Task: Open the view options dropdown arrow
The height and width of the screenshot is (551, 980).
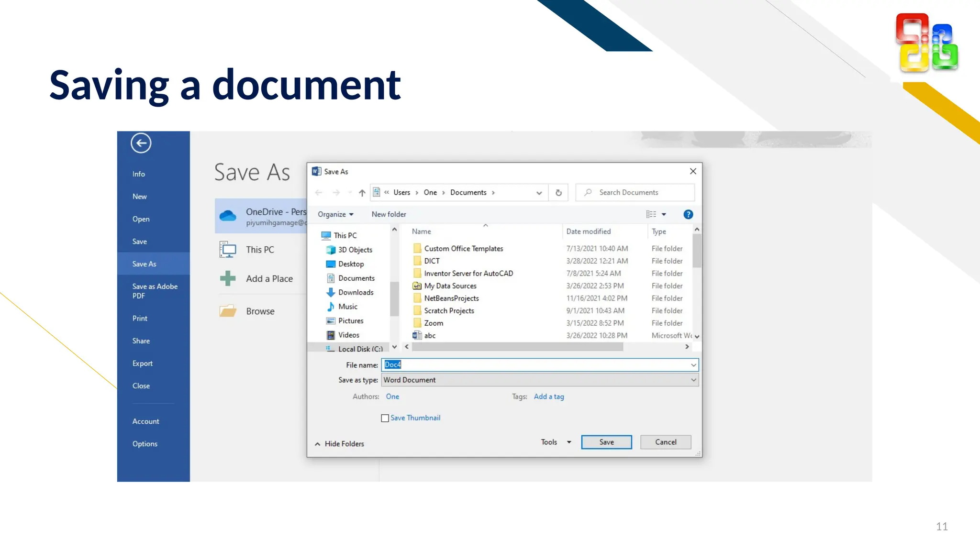Action: [x=664, y=214]
